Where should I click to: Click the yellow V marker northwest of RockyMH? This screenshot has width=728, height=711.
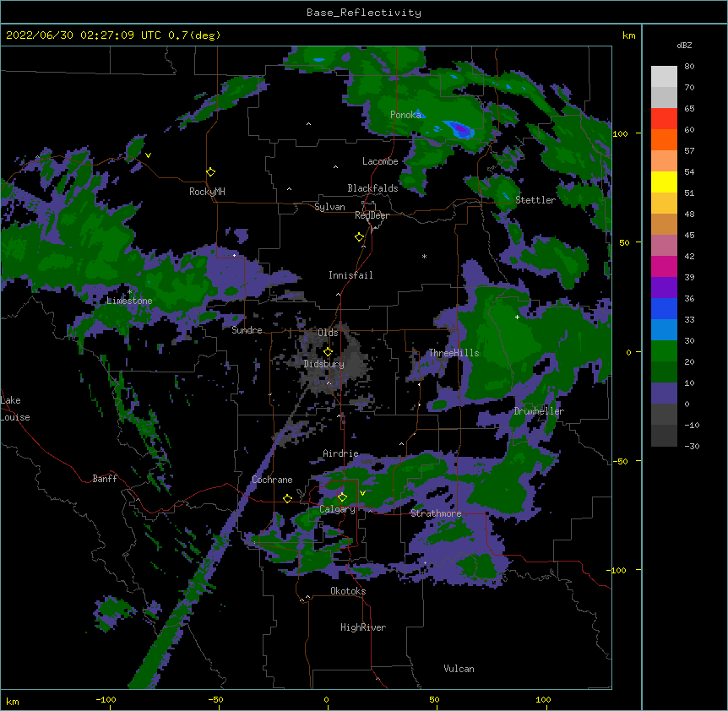[148, 155]
